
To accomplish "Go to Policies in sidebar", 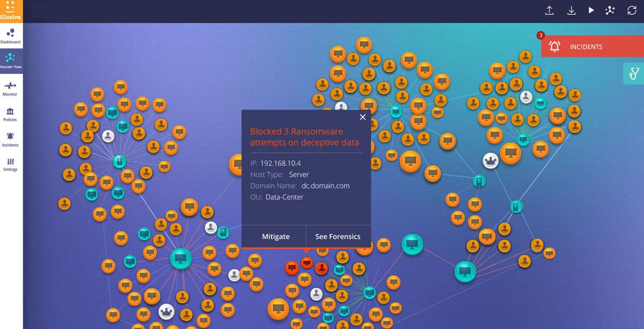I will pos(10,114).
